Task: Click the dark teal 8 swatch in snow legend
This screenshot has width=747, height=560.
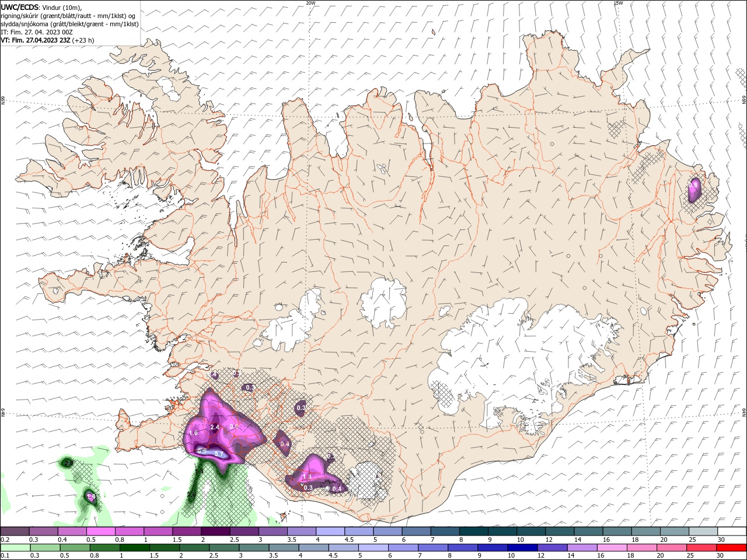Action: (x=473, y=531)
